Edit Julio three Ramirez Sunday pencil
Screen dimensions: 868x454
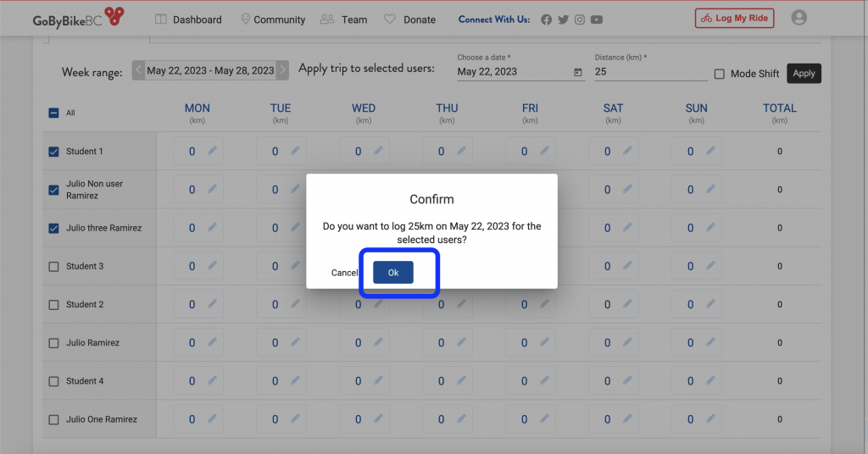pos(711,227)
